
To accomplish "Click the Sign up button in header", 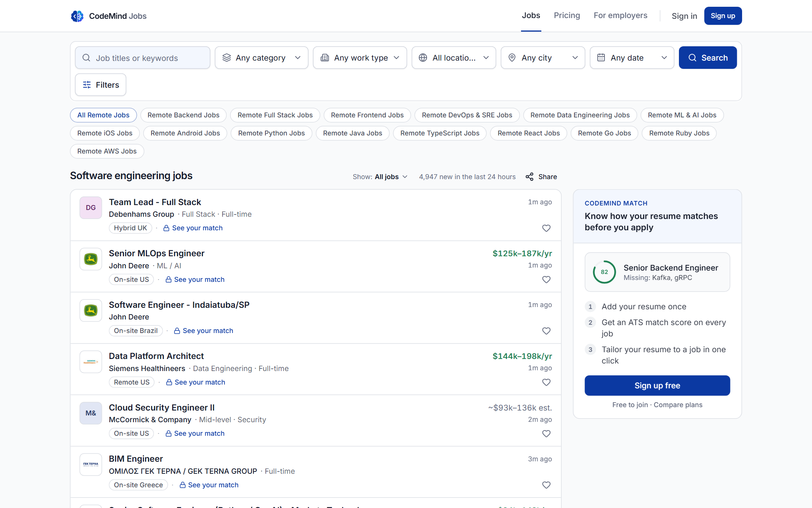I will pyautogui.click(x=723, y=16).
